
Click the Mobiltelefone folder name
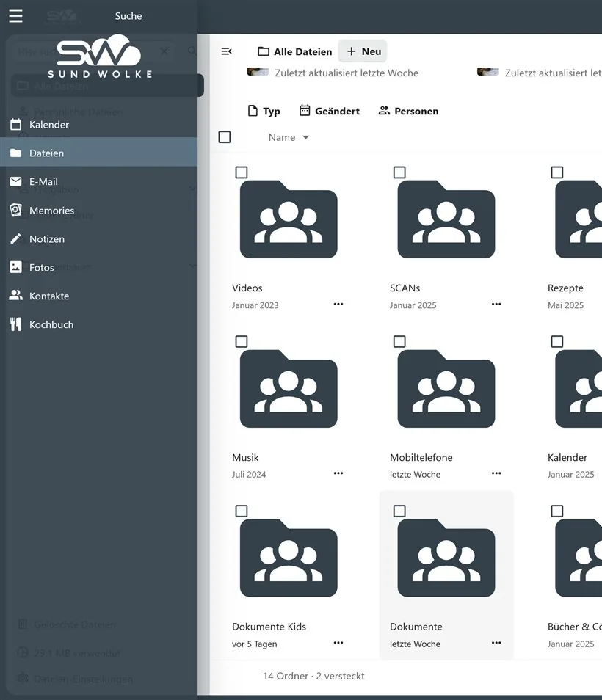[x=421, y=457]
